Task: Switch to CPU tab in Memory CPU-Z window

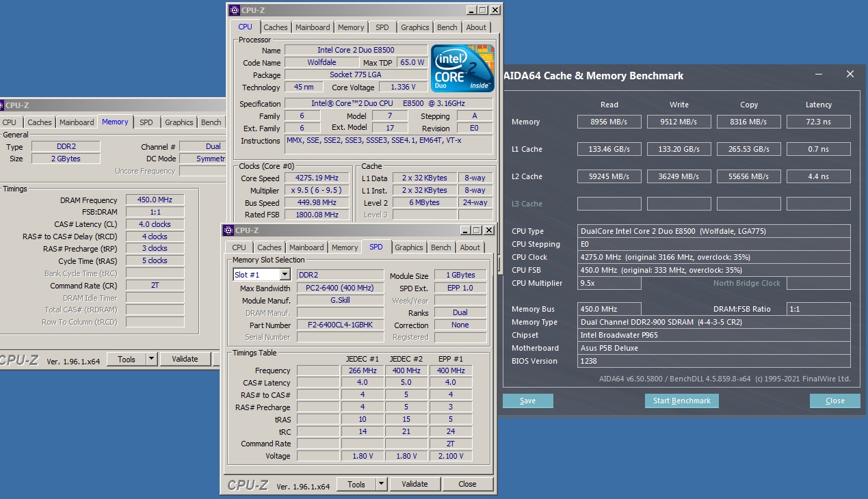Action: [9, 122]
